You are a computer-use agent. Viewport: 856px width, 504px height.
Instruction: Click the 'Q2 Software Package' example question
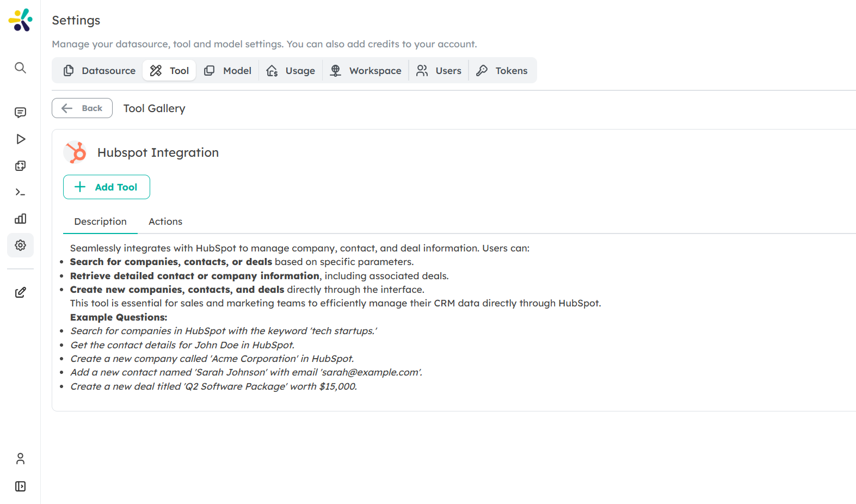[x=214, y=386]
